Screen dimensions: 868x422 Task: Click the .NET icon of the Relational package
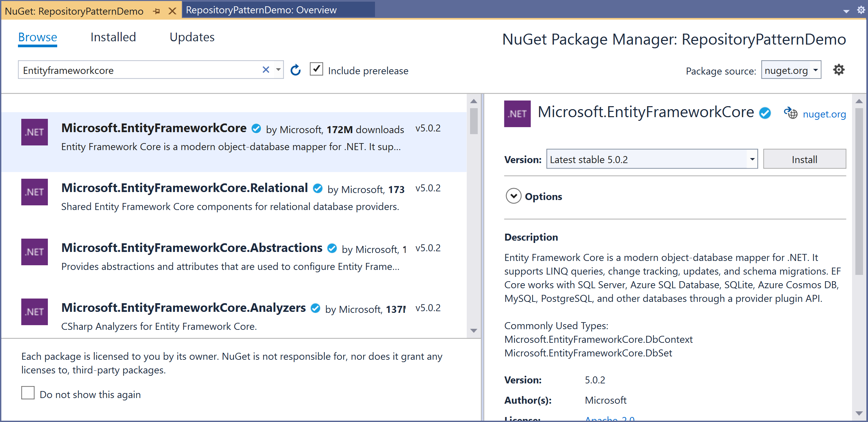(x=34, y=192)
